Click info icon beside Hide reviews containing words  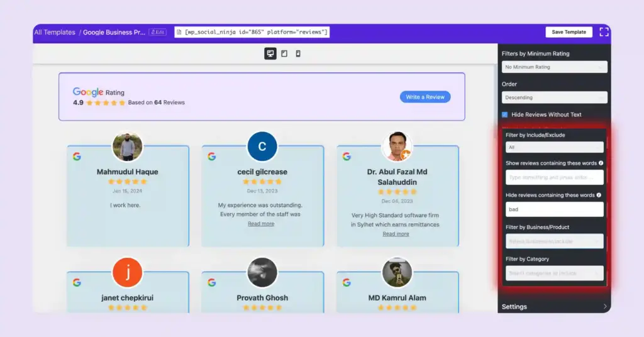point(599,195)
